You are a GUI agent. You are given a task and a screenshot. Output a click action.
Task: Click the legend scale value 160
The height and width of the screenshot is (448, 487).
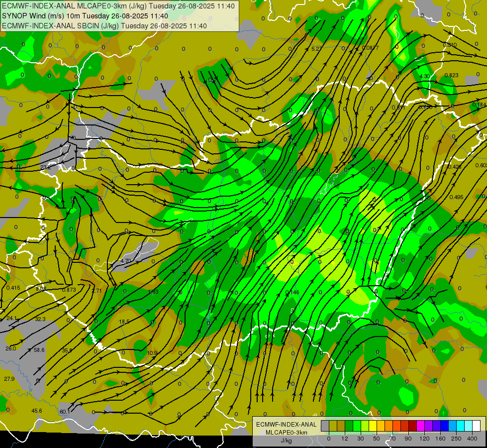tap(440, 439)
